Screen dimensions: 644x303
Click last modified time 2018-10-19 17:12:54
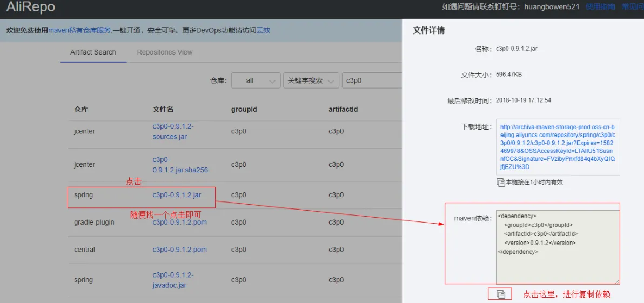523,100
